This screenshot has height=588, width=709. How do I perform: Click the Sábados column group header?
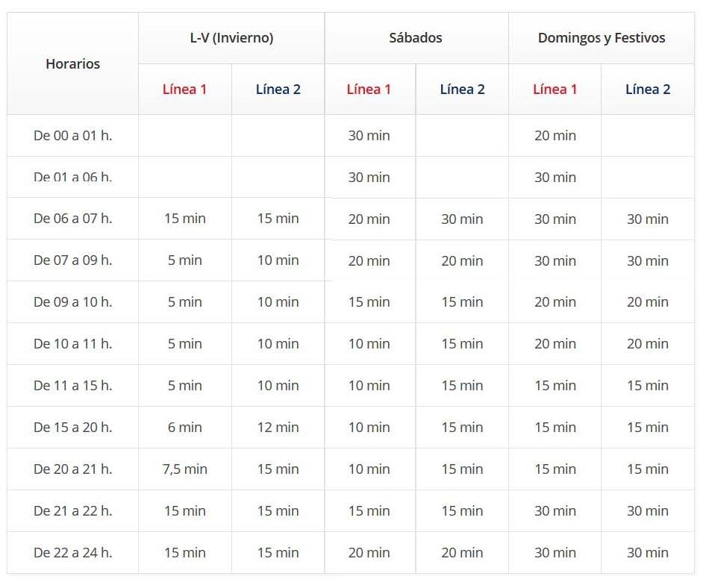416,38
